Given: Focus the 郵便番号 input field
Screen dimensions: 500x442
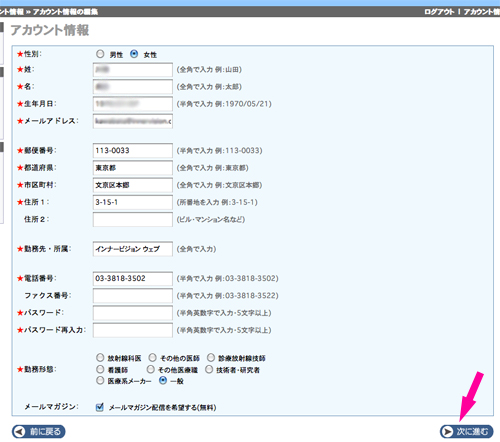Looking at the screenshot, I should 133,151.
